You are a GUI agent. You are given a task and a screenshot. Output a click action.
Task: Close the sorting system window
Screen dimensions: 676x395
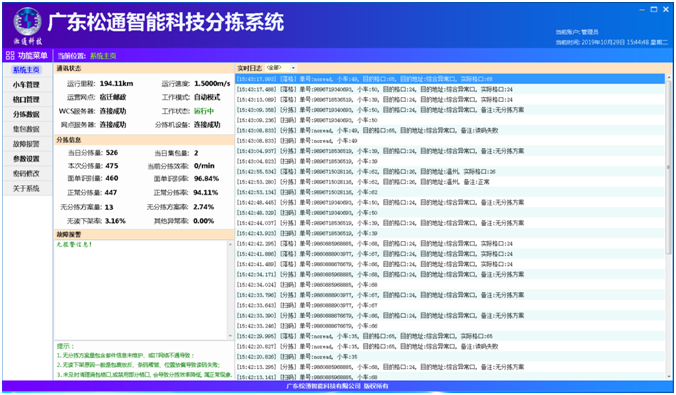(666, 9)
